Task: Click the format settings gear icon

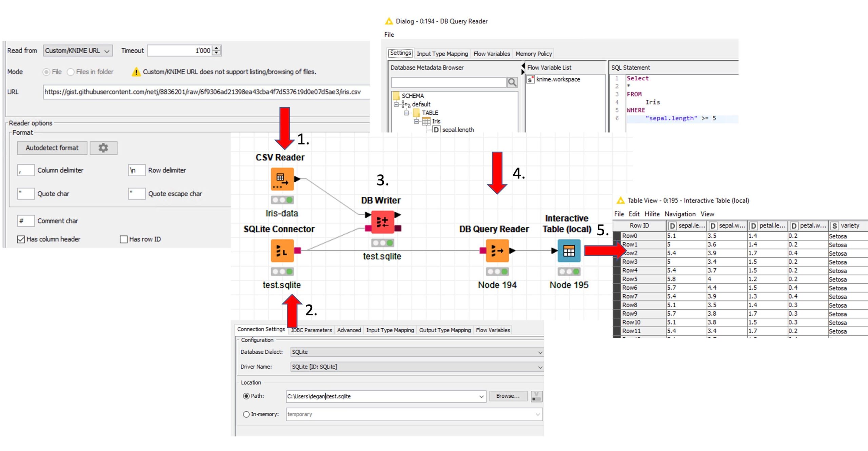Action: point(103,148)
